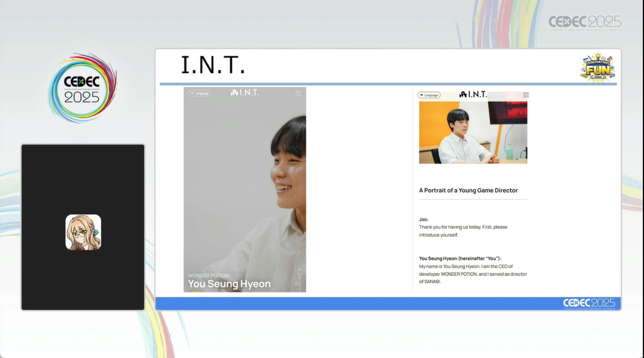Open the Language dropdown on the right page

point(429,95)
